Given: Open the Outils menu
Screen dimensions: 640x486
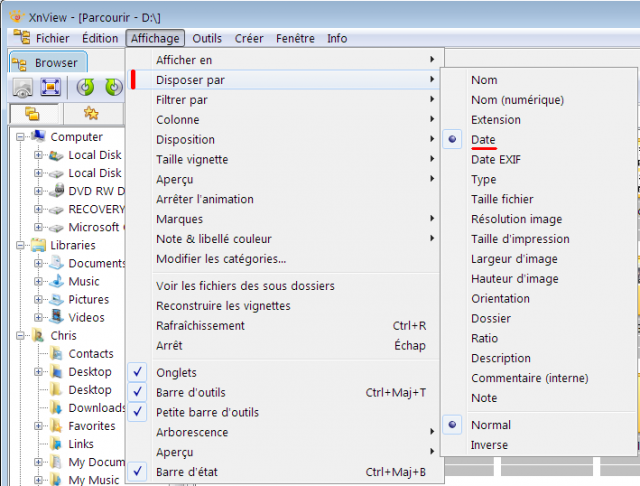Looking at the screenshot, I should tap(207, 38).
